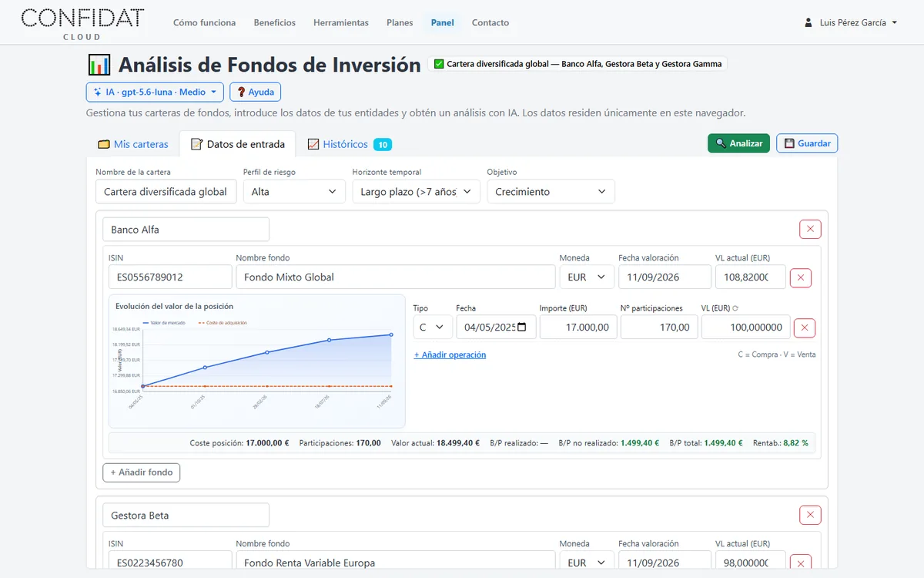This screenshot has width=924, height=578.
Task: Edit the Fecha valoración field for Fondo Mixto Global
Action: tap(665, 277)
